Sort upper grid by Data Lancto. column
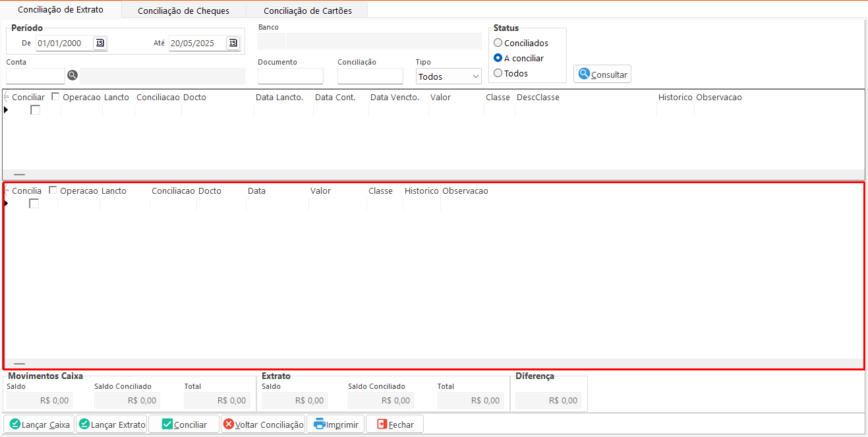868x437 pixels. [x=279, y=97]
